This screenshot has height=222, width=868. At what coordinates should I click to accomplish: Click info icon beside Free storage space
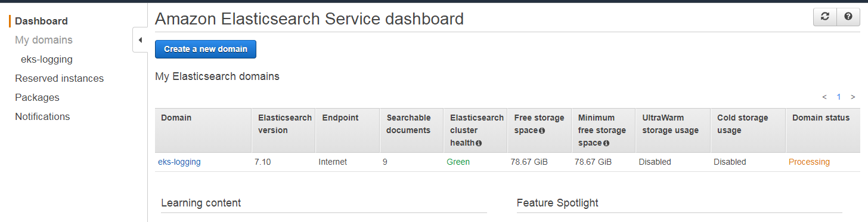(542, 131)
